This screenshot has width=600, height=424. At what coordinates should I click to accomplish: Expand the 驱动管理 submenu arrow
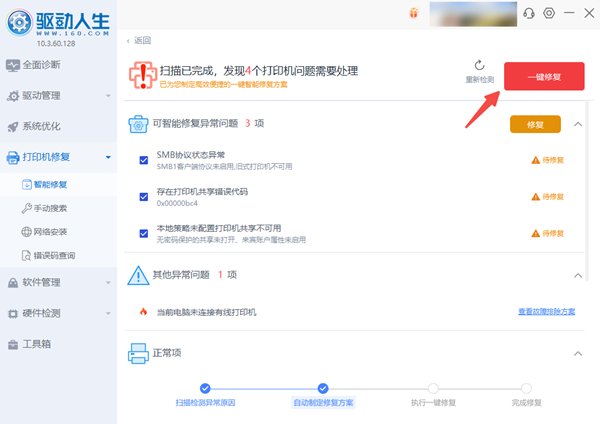[108, 96]
